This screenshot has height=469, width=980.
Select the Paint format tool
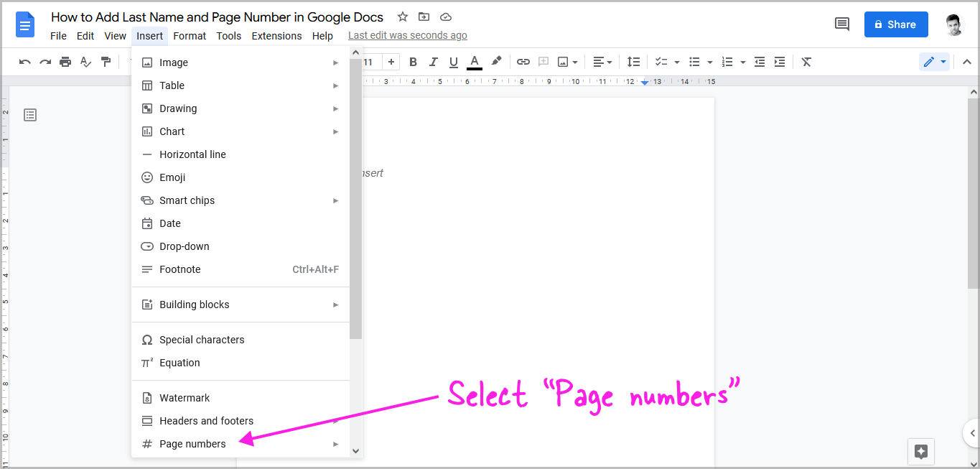pyautogui.click(x=106, y=62)
